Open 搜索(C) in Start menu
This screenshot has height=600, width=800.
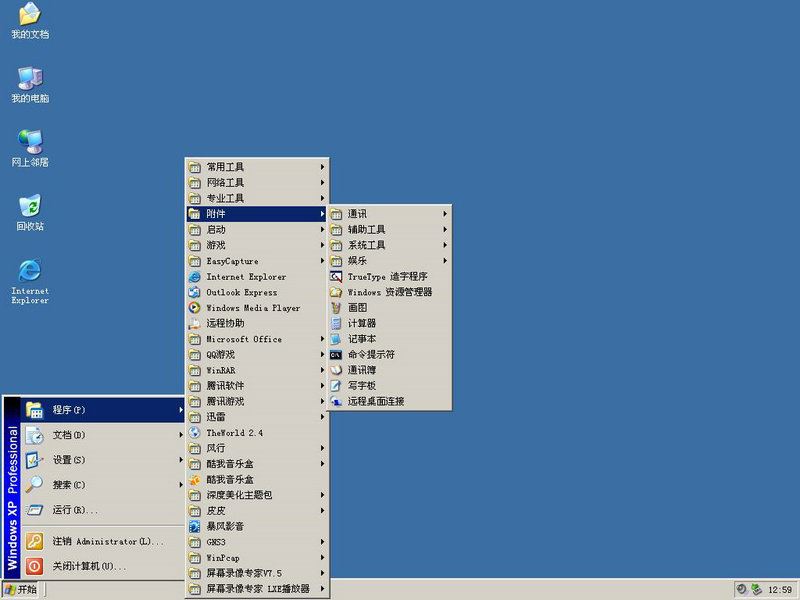click(103, 485)
